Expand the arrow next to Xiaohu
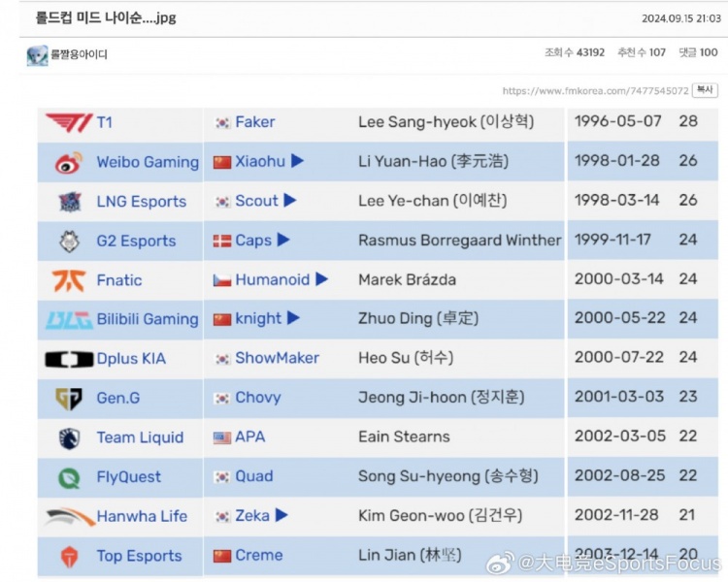Viewport: 728px width, 582px height. (297, 161)
